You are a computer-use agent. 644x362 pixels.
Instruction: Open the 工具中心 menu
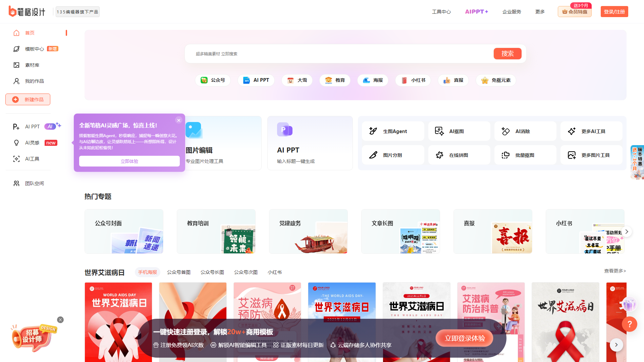(441, 11)
